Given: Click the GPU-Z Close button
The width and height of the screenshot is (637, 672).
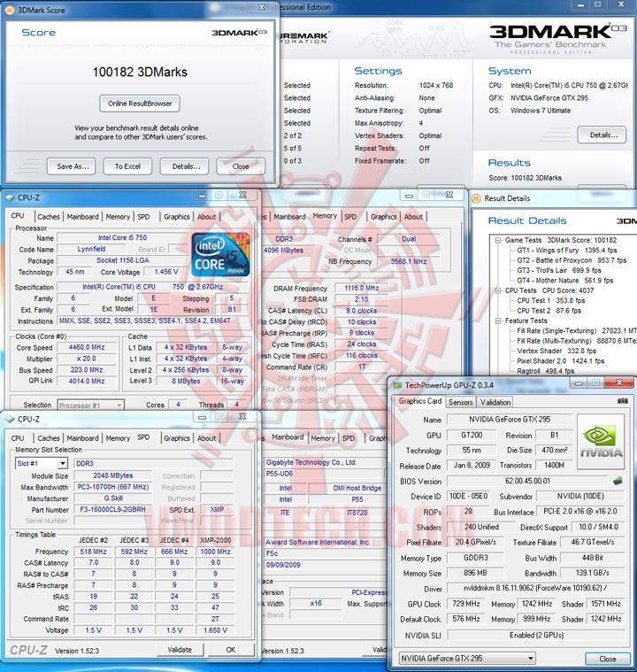Looking at the screenshot, I should click(x=608, y=659).
